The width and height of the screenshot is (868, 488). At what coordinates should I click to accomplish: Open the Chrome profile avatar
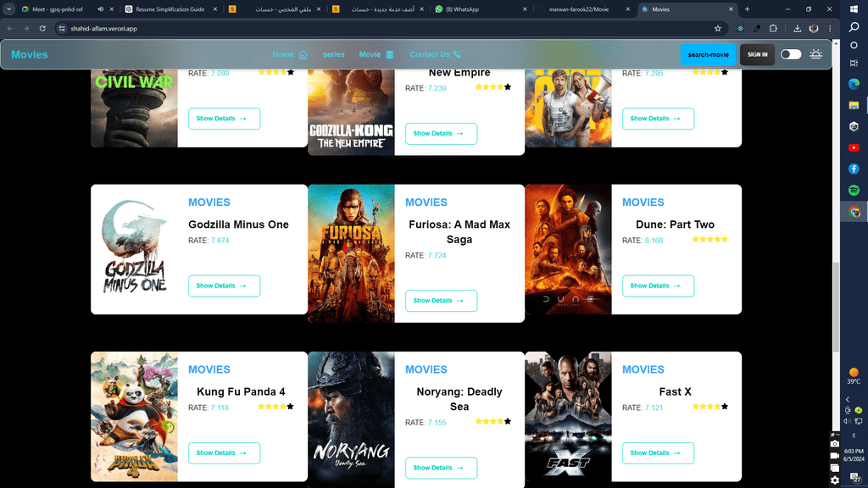[814, 28]
